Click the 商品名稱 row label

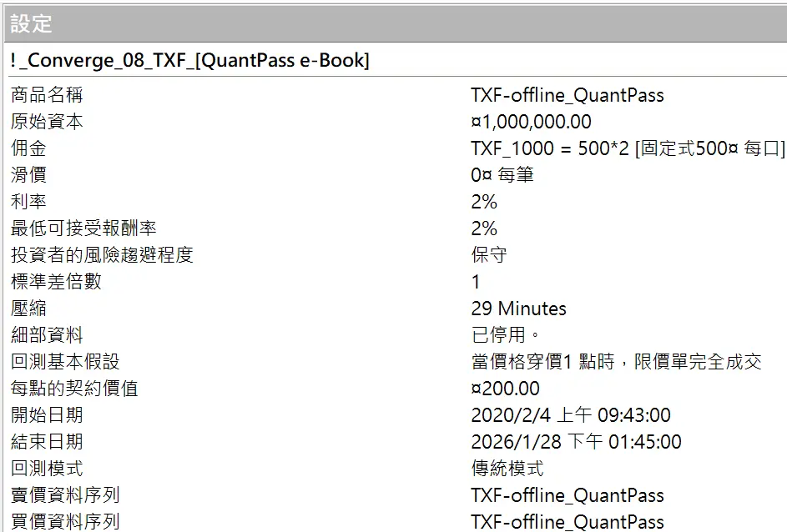pyautogui.click(x=47, y=95)
